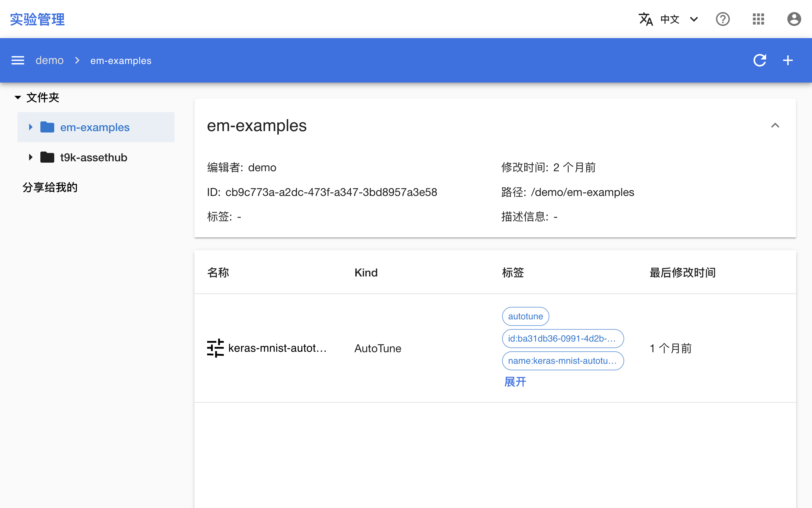The width and height of the screenshot is (812, 508).
Task: Click the 最后修改时间 column header
Action: click(x=683, y=272)
